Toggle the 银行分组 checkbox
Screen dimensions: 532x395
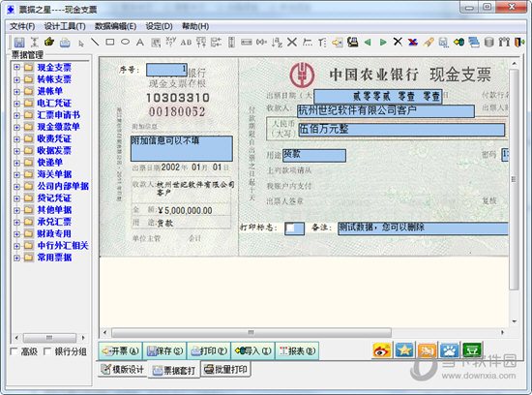[47, 351]
